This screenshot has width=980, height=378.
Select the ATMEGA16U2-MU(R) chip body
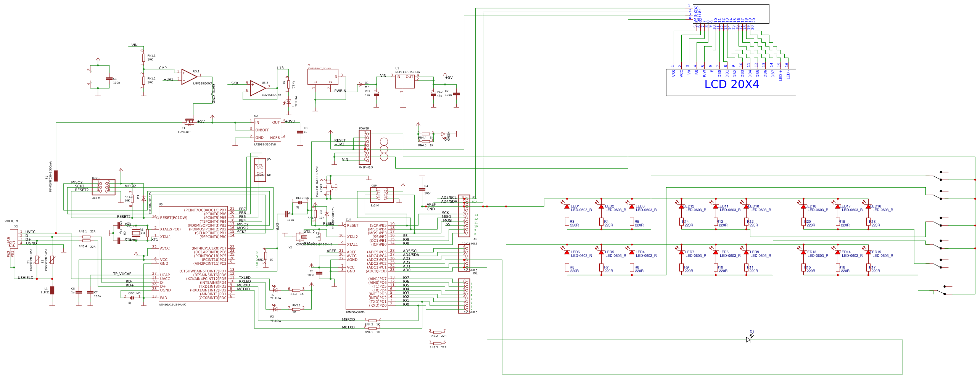coord(193,254)
